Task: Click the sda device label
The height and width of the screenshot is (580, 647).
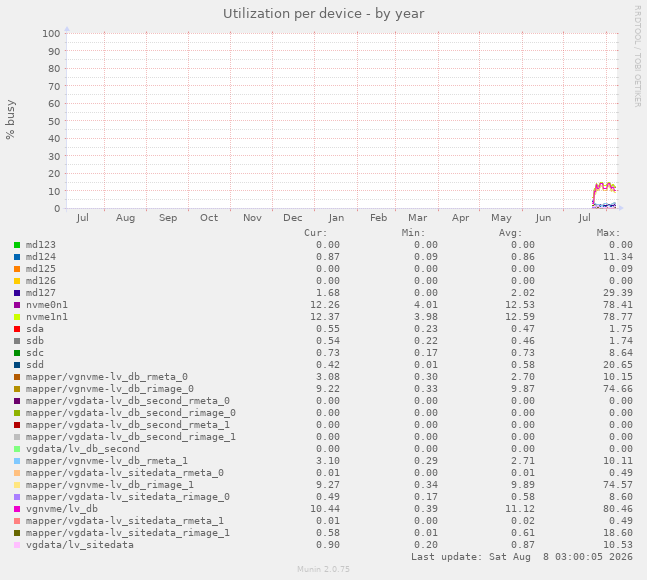Action: [35, 329]
